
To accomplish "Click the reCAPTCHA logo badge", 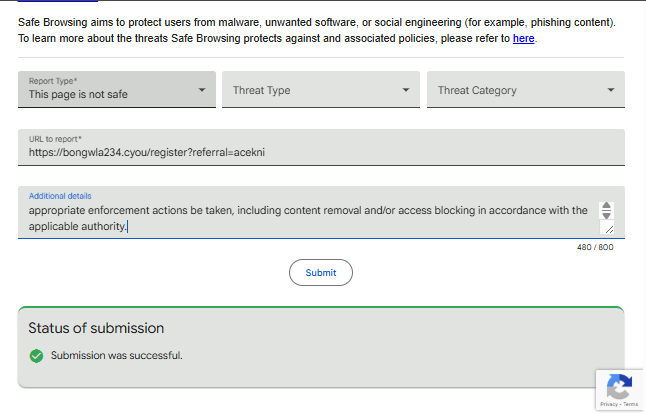I will (x=619, y=387).
